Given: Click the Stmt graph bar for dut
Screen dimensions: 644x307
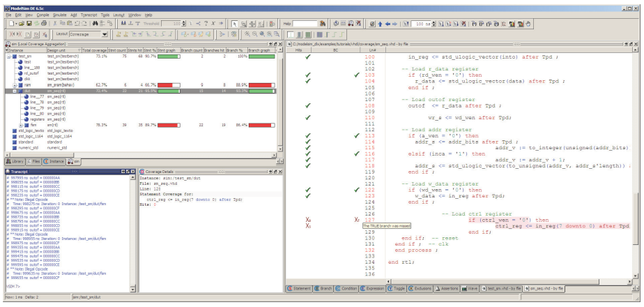Looking at the screenshot, I should coord(169,91).
